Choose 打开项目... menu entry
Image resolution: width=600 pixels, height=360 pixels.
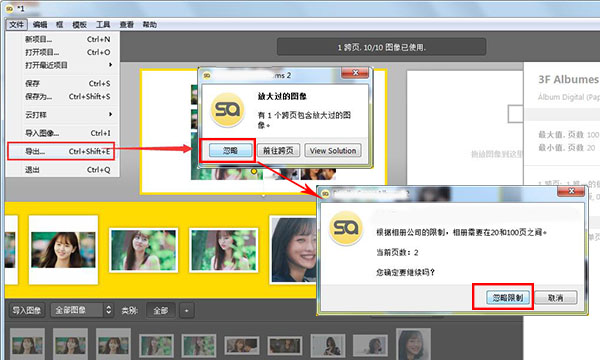pos(64,52)
